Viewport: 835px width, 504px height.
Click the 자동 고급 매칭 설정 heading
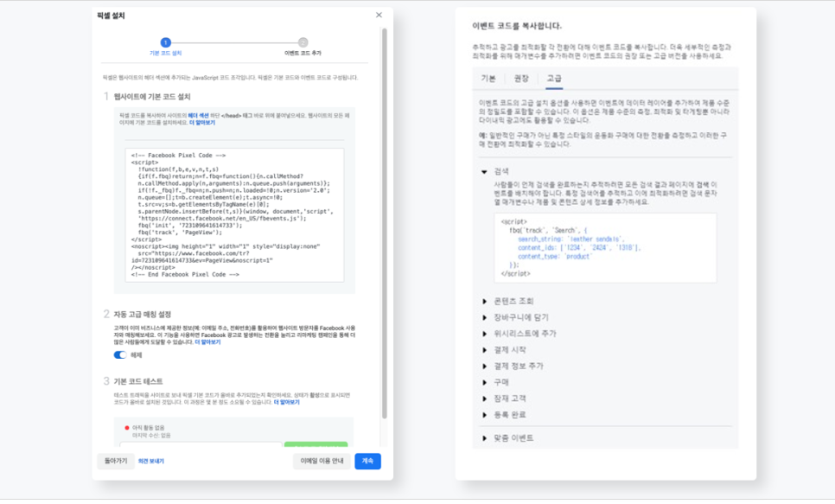pyautogui.click(x=142, y=315)
